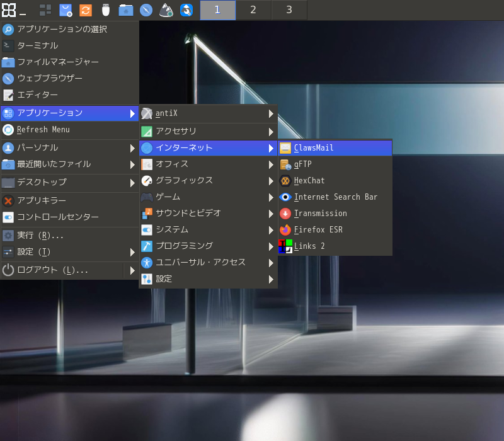
Task: Click the compass web browser icon in the top panel
Action: tap(146, 10)
